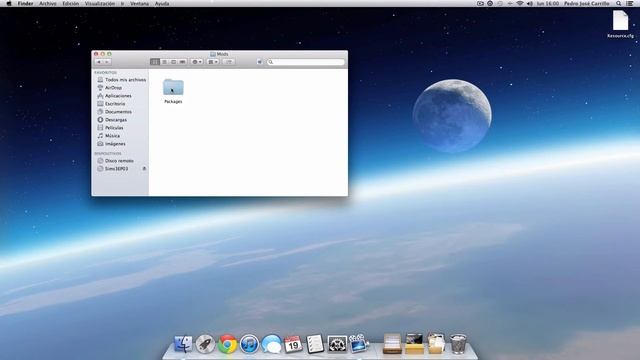Open Finder from the Dock
The image size is (640, 360).
183,344
